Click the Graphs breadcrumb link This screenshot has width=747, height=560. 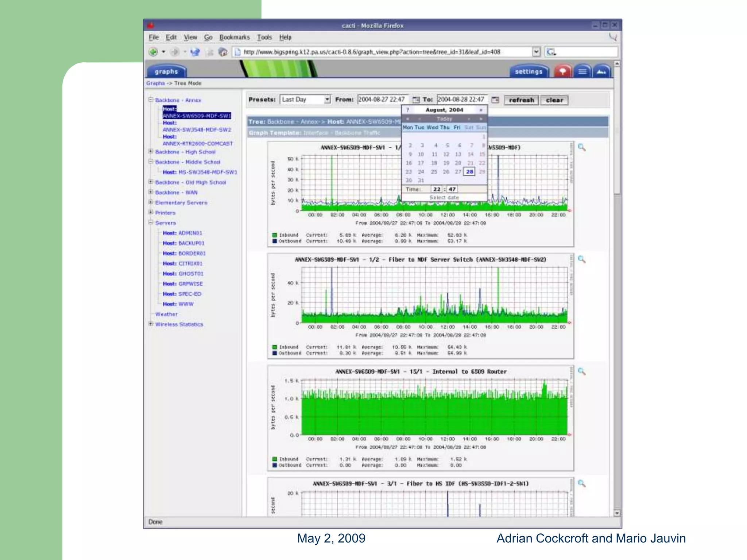click(x=155, y=83)
